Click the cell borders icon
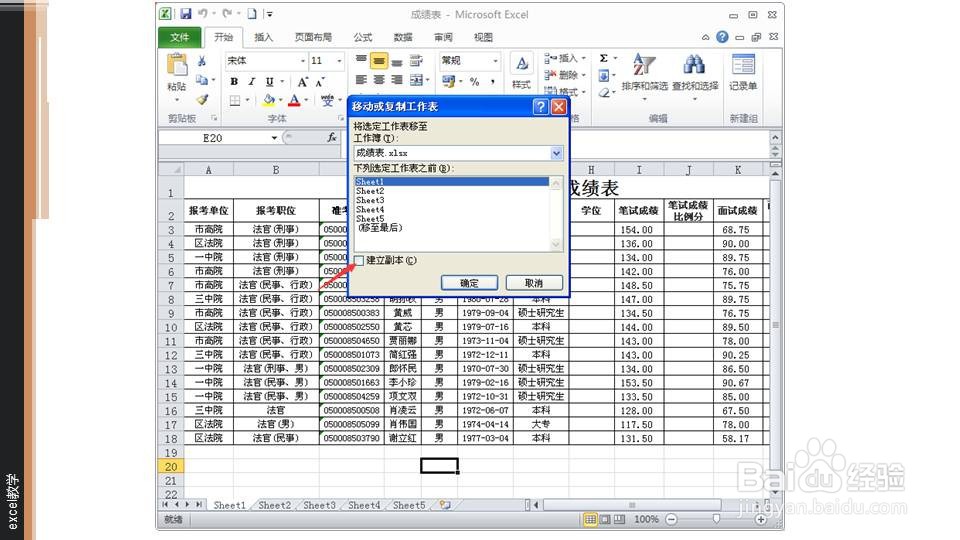The image size is (960, 540). pyautogui.click(x=235, y=100)
